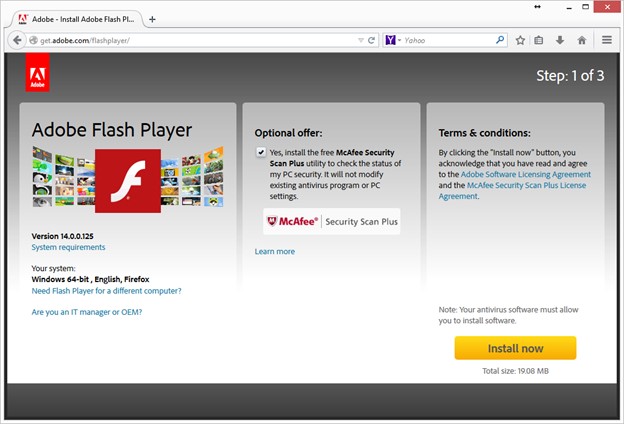Click Need Flash Player for a different computer
Image resolution: width=624 pixels, height=424 pixels.
[106, 291]
